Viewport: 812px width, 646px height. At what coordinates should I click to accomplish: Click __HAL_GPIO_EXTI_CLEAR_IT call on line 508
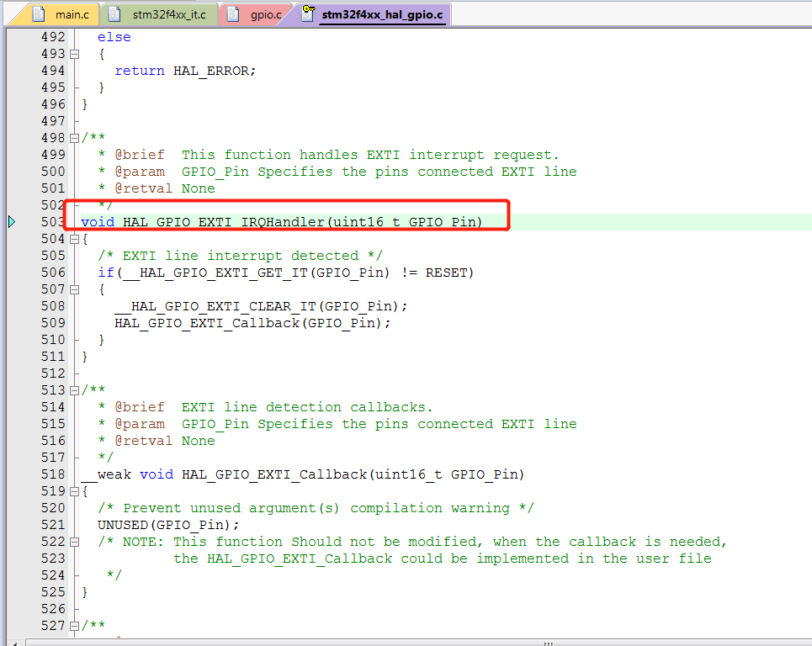[215, 306]
